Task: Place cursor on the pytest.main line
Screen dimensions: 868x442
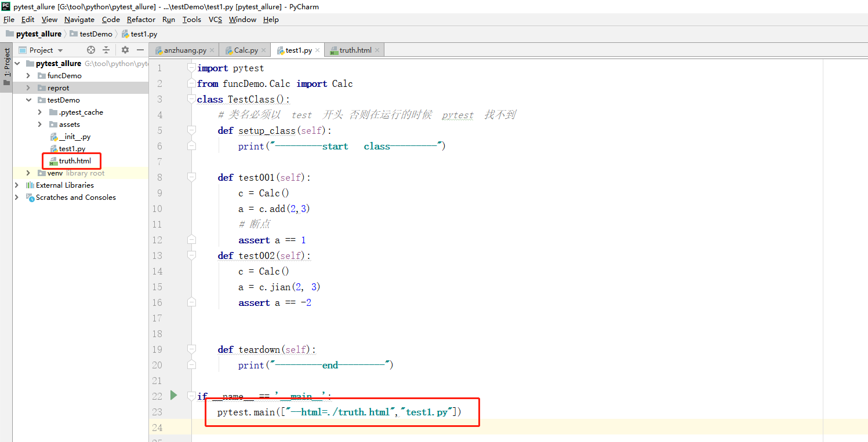Action: (x=339, y=412)
